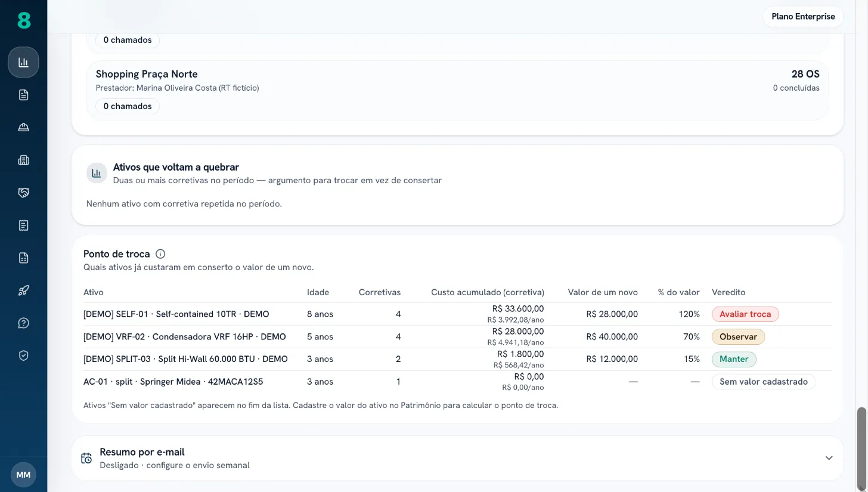Open the building icon in the sidebar
Image resolution: width=868 pixels, height=492 pixels.
click(23, 160)
